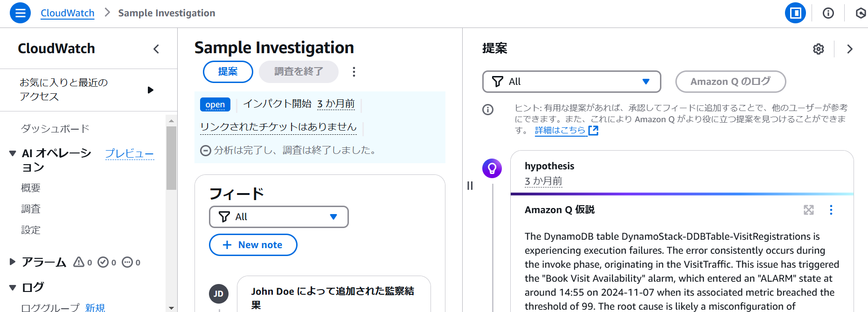Open the 提案 All filter dropdown

point(572,82)
